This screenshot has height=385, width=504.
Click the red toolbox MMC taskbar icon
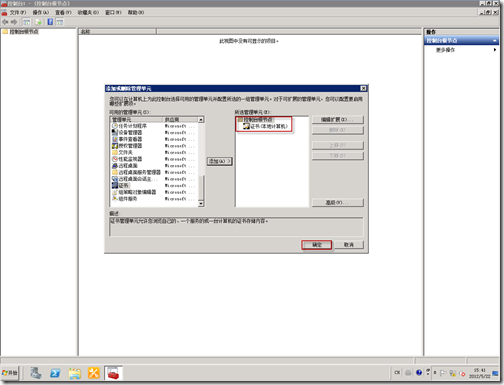[x=113, y=373]
